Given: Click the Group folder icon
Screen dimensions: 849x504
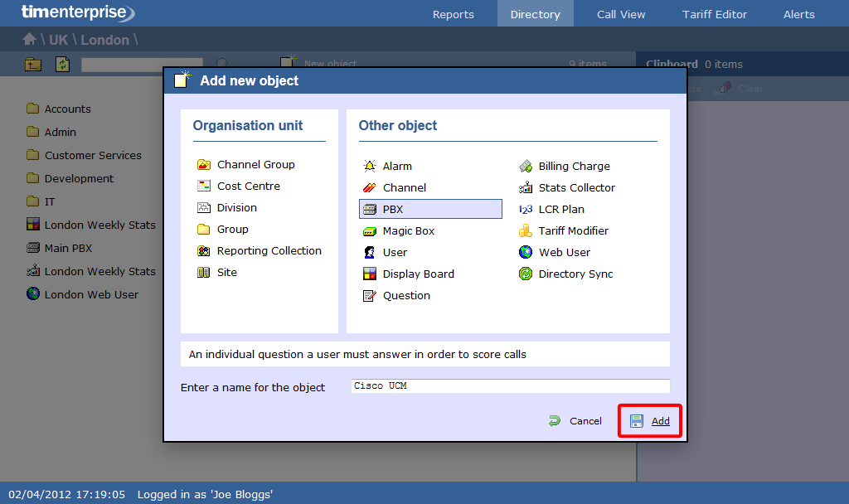Looking at the screenshot, I should (204, 230).
